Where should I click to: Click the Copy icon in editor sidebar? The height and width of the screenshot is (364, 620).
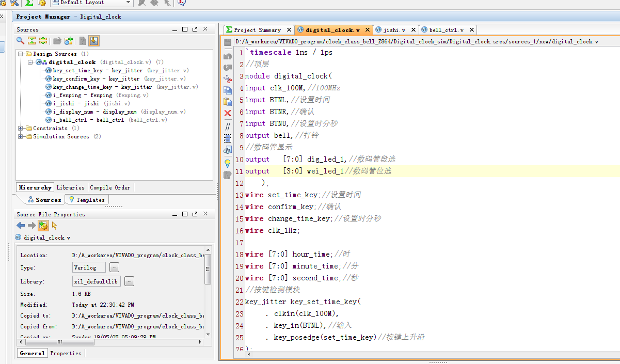tap(228, 90)
